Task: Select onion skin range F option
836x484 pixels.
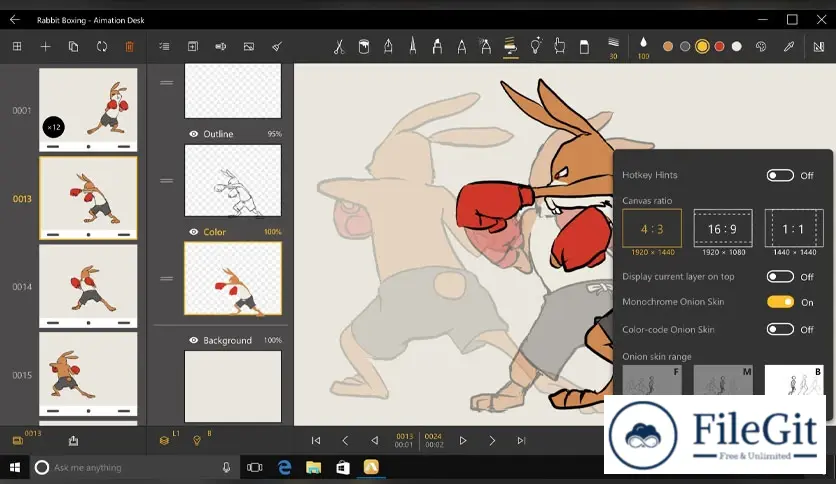Action: 652,380
